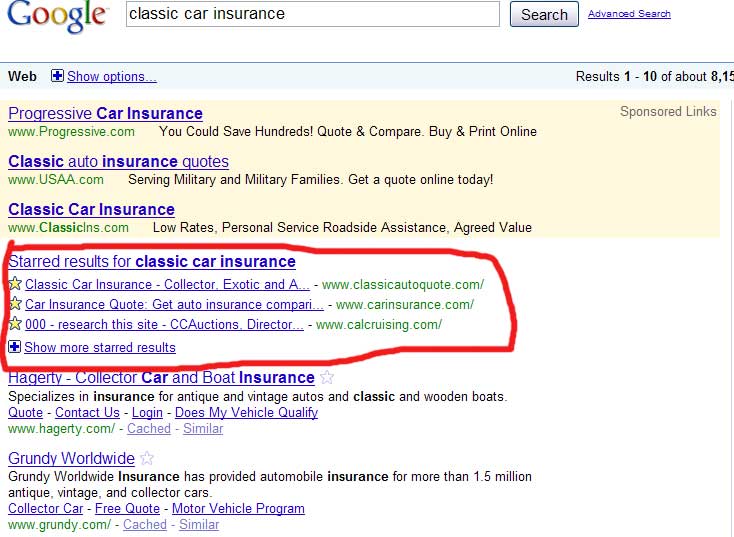
Task: Click in the search query field
Action: pyautogui.click(x=313, y=14)
